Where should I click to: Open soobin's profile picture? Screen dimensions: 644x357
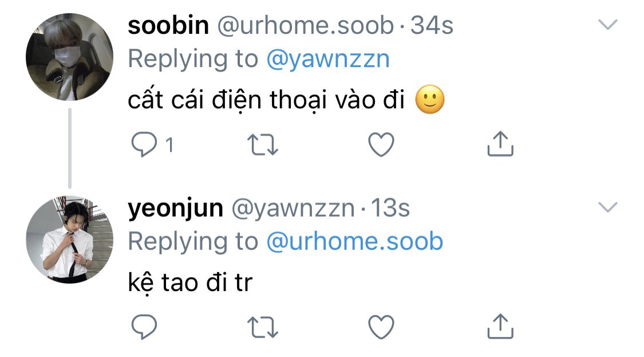click(x=69, y=57)
